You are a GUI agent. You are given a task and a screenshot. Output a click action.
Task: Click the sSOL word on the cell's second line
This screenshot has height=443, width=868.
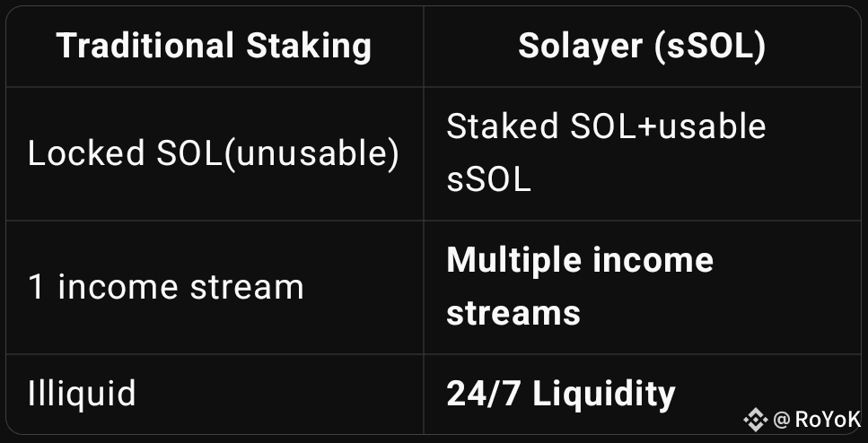tap(489, 180)
